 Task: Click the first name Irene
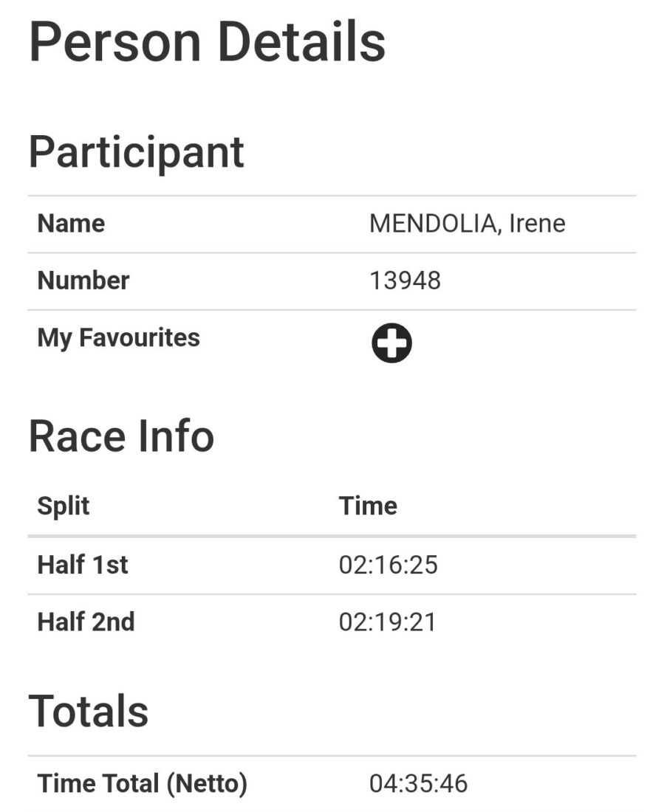[537, 224]
